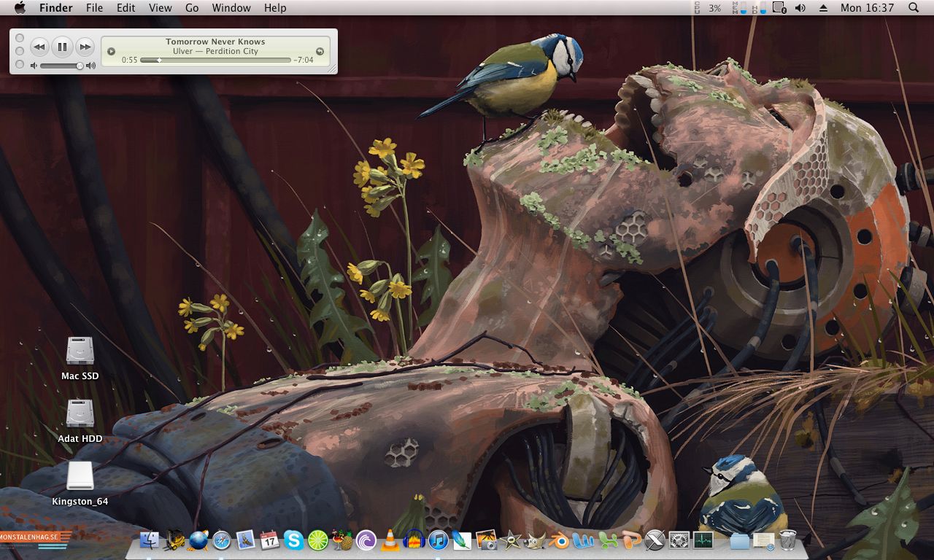Select the Kingston_64 external drive icon

[80, 476]
